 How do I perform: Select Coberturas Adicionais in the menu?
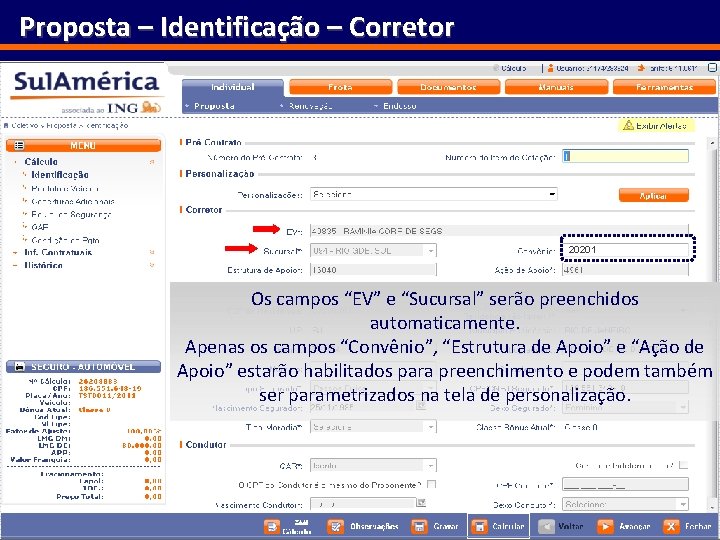pyautogui.click(x=73, y=201)
